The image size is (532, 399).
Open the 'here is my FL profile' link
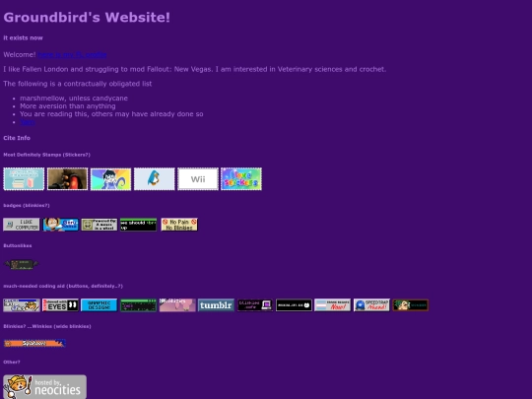click(x=72, y=54)
